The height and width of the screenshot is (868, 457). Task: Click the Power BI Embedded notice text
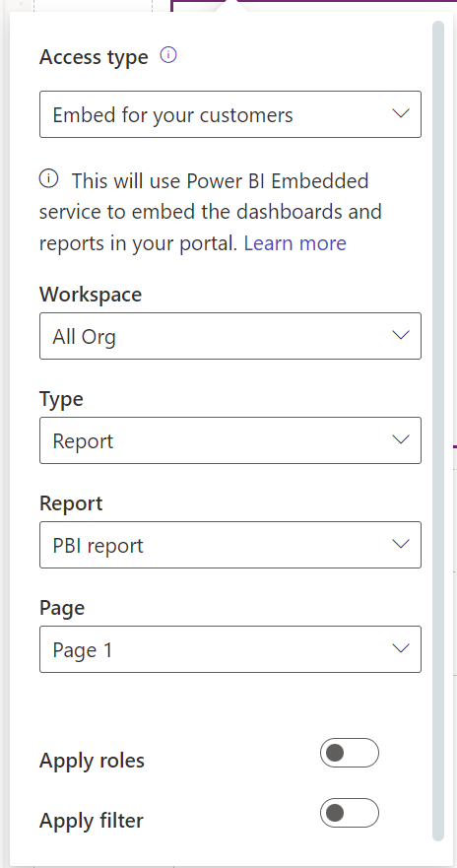(210, 212)
